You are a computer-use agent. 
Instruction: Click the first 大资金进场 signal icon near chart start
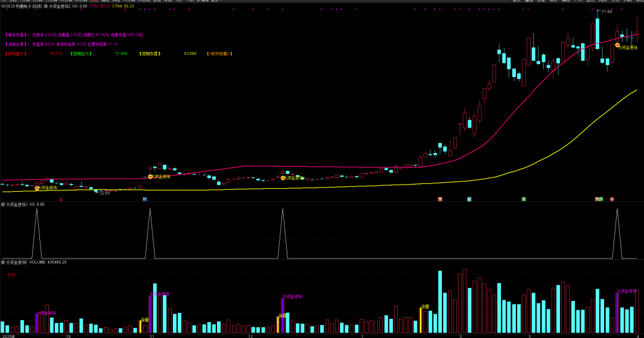[x=37, y=188]
